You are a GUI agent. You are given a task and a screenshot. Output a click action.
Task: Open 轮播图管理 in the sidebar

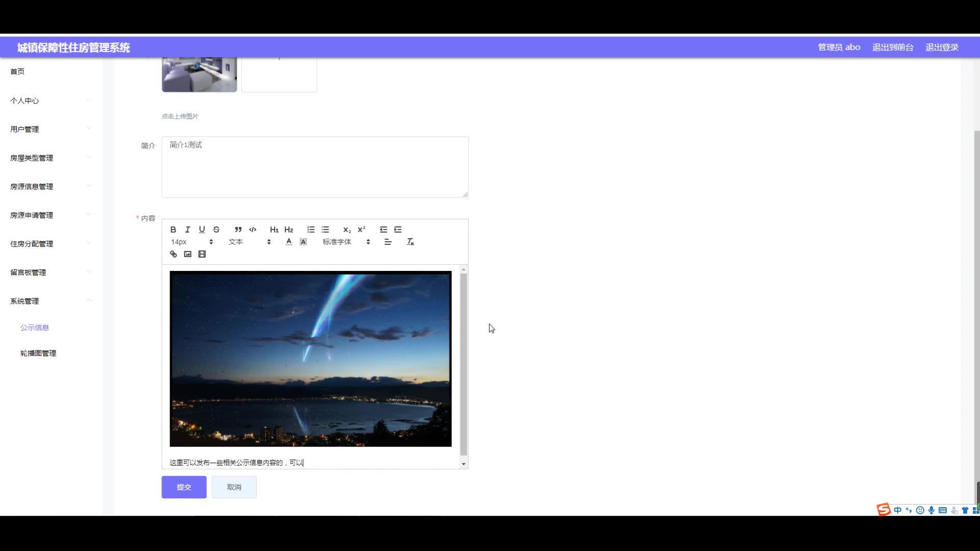(x=38, y=353)
